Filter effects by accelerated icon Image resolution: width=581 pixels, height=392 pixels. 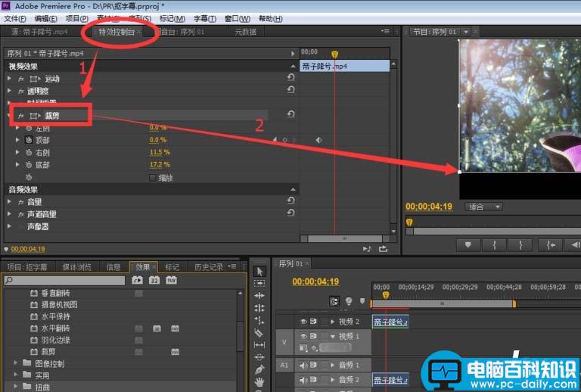137,280
